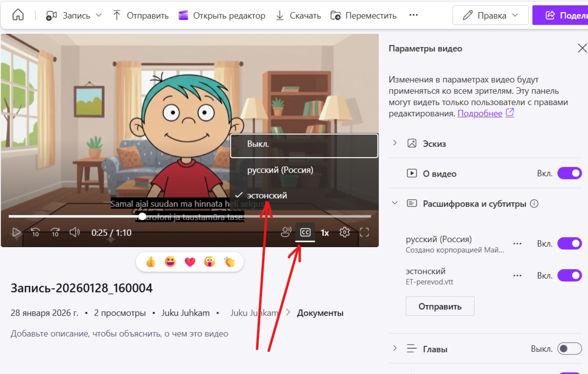Enable the Главы toggle
Viewport: 588px width, 374px height.
pyautogui.click(x=569, y=349)
